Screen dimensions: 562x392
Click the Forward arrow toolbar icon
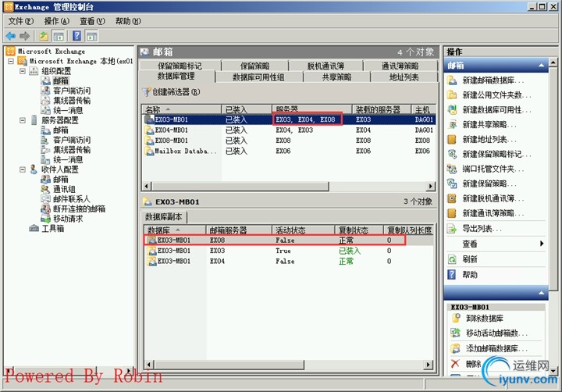pos(24,36)
